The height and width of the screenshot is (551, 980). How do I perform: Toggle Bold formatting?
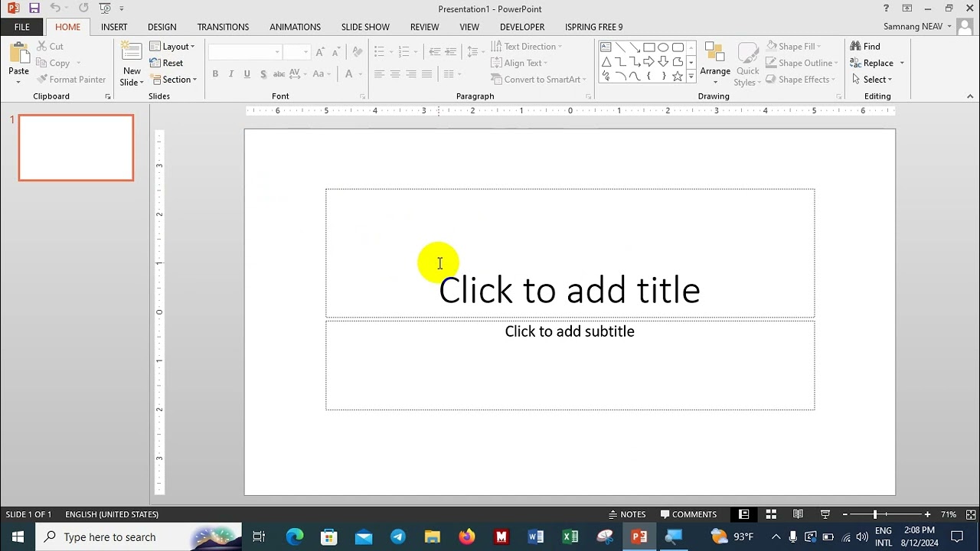[215, 74]
